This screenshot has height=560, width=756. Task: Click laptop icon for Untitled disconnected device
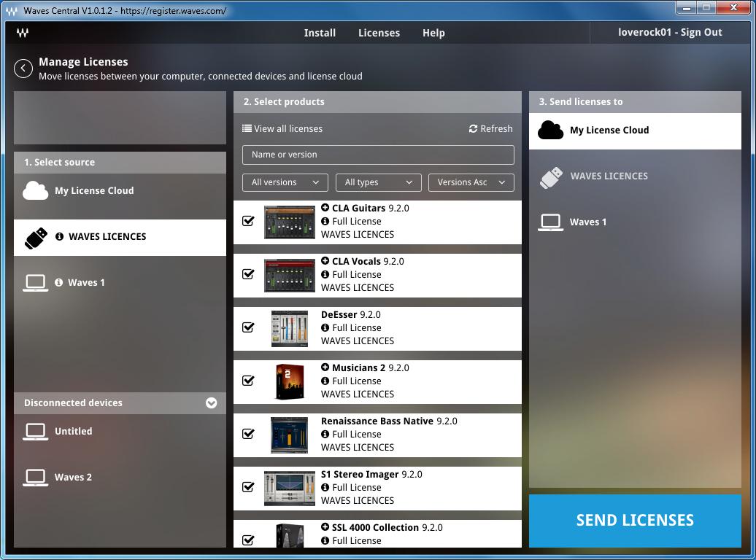click(36, 432)
